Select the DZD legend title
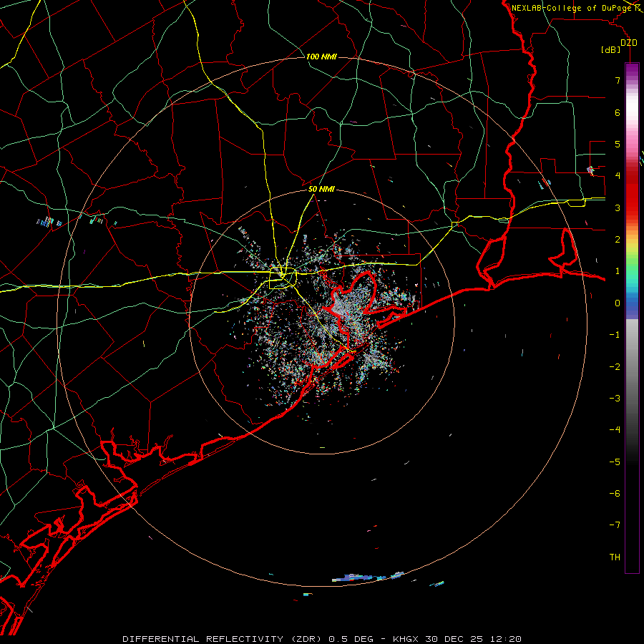Screen dimensions: 644x644 [628, 43]
